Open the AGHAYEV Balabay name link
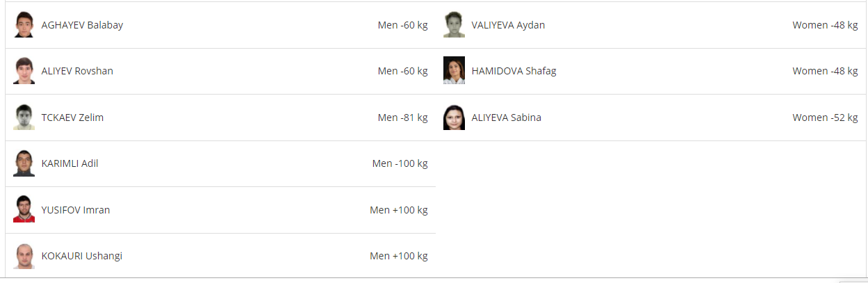868x283 pixels. tap(83, 25)
